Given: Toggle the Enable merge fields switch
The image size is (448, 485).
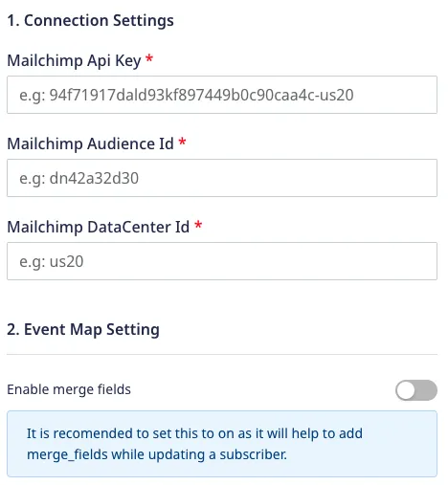Looking at the screenshot, I should [416, 390].
